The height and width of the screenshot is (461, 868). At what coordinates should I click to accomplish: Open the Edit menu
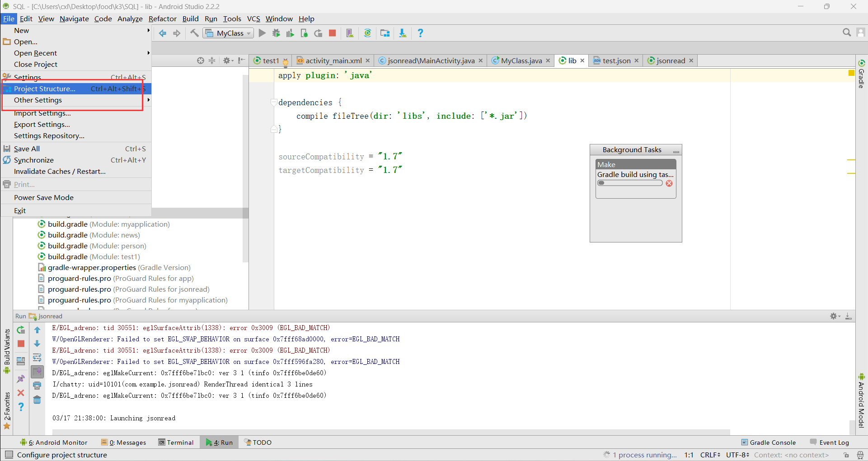[26, 19]
